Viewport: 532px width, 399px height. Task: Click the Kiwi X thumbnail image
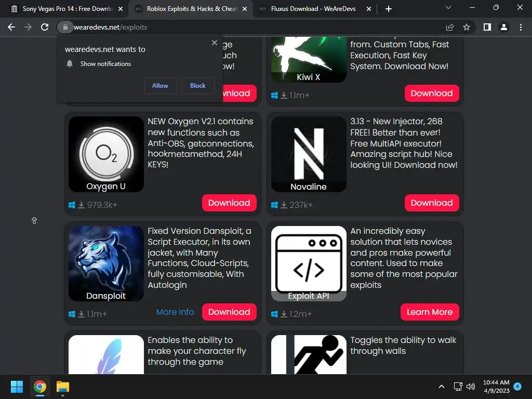[309, 60]
